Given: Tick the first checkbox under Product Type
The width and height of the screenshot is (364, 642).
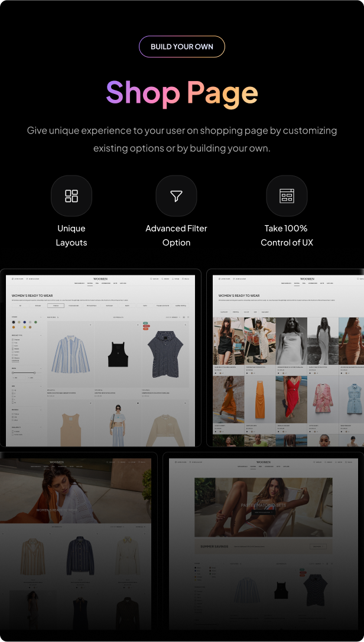Looking at the screenshot, I should (12, 340).
